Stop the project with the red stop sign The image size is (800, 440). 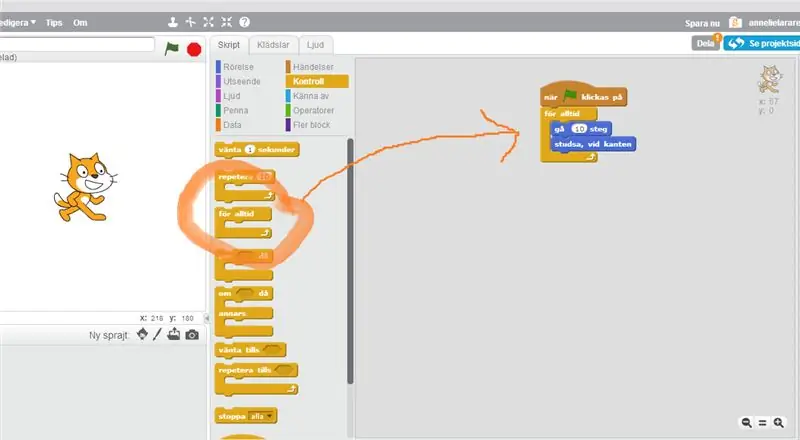point(194,50)
